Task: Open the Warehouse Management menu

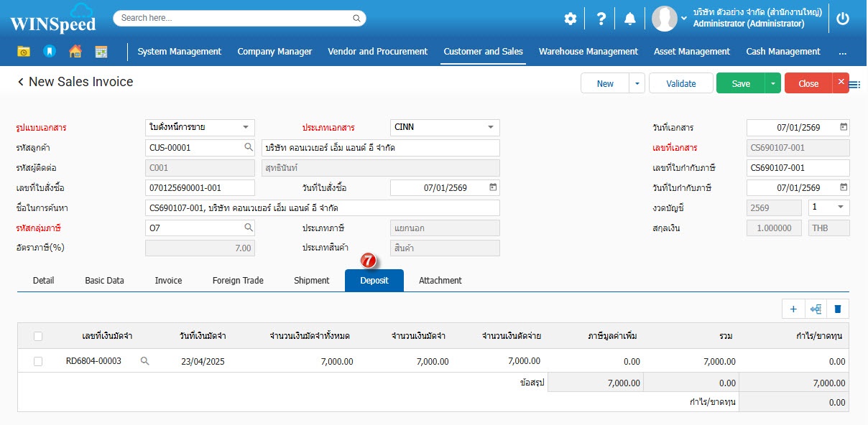Action: point(588,52)
